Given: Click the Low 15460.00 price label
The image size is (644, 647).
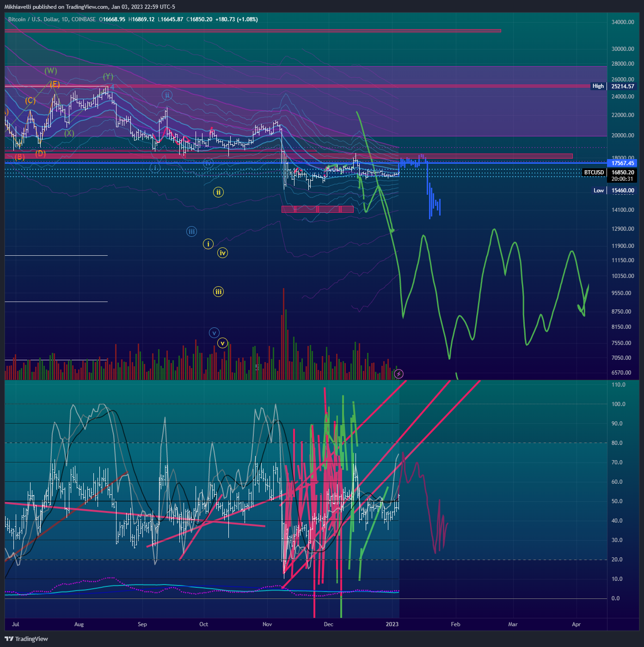Looking at the screenshot, I should 614,191.
